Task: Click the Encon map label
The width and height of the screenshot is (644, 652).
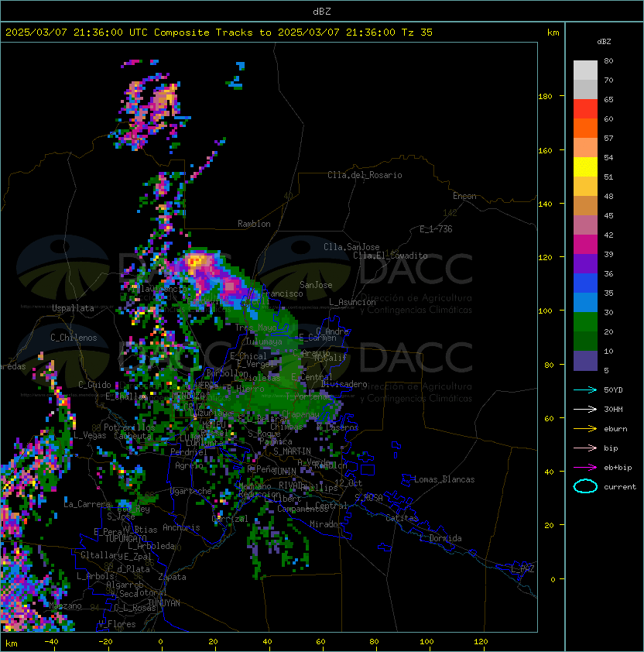Action: click(x=464, y=196)
